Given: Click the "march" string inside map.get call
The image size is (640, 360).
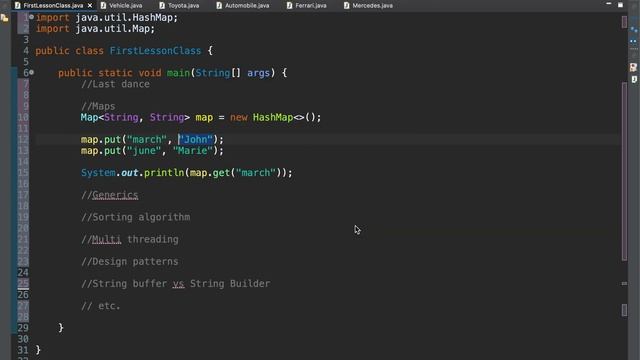Looking at the screenshot, I should [256, 173].
